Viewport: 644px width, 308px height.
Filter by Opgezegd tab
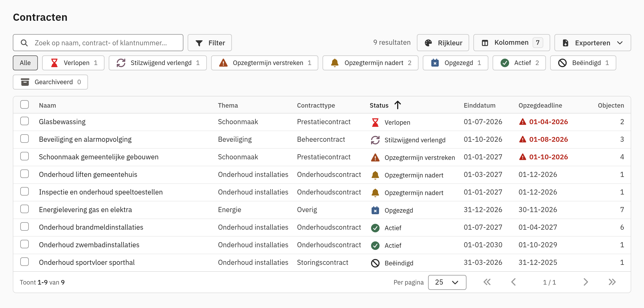pyautogui.click(x=455, y=63)
